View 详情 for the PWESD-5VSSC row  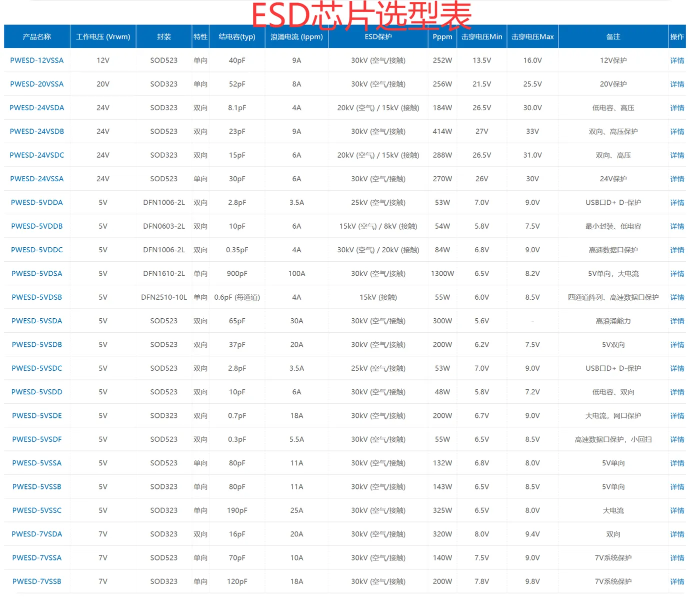677,510
